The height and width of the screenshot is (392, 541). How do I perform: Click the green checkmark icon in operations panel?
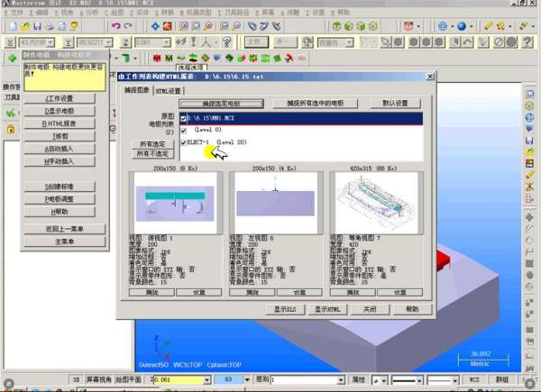point(11,113)
